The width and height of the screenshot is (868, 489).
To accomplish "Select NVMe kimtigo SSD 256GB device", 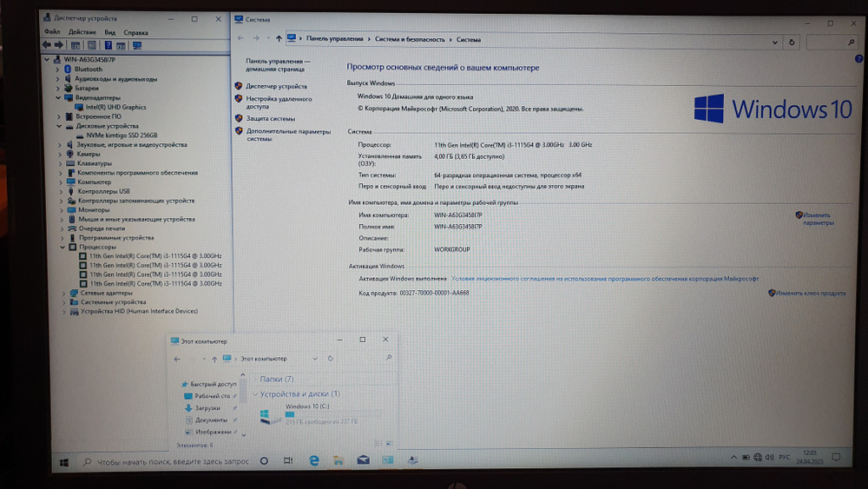I will click(x=122, y=135).
